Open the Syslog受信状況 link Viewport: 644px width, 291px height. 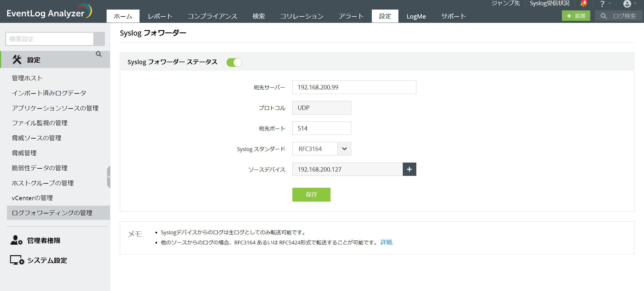click(x=550, y=3)
